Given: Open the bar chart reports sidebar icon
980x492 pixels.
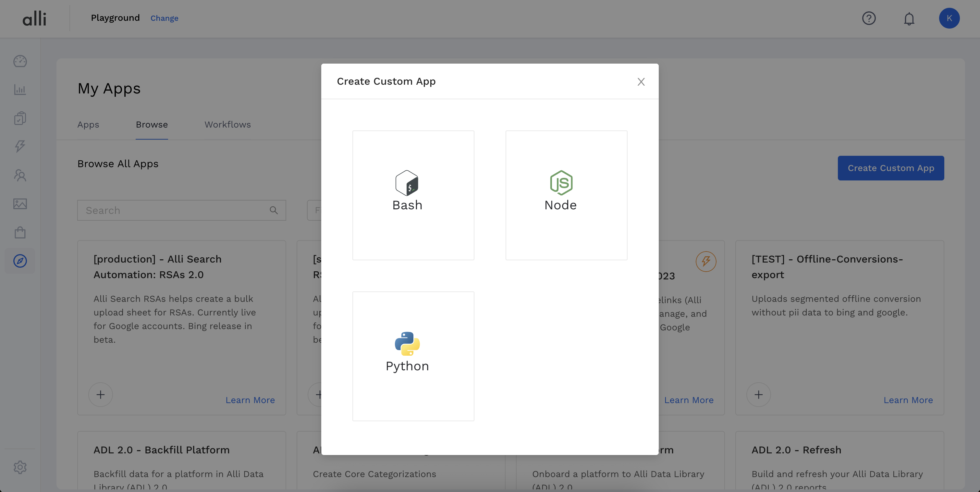Looking at the screenshot, I should (x=20, y=90).
